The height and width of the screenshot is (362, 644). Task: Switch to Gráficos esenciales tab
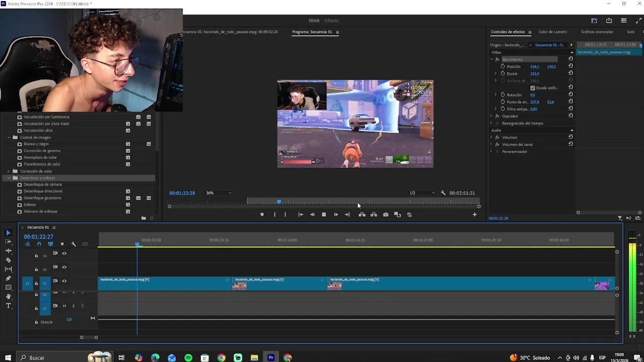click(597, 32)
